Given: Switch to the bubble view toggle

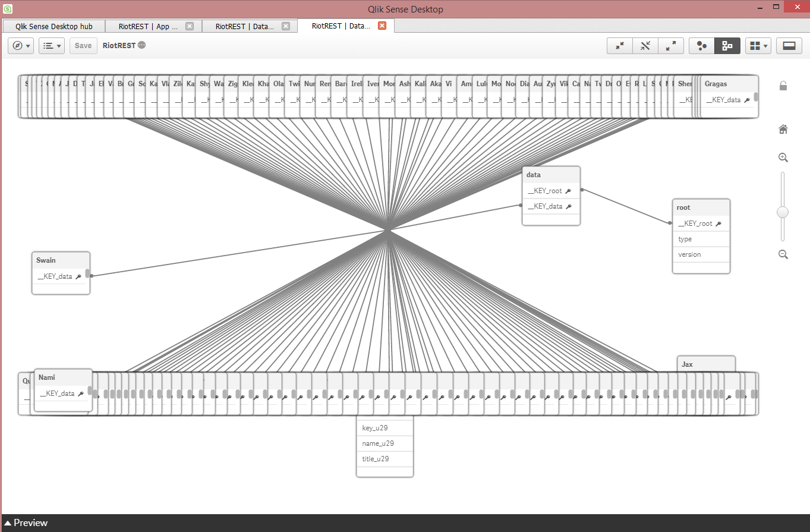Looking at the screenshot, I should click(x=701, y=45).
